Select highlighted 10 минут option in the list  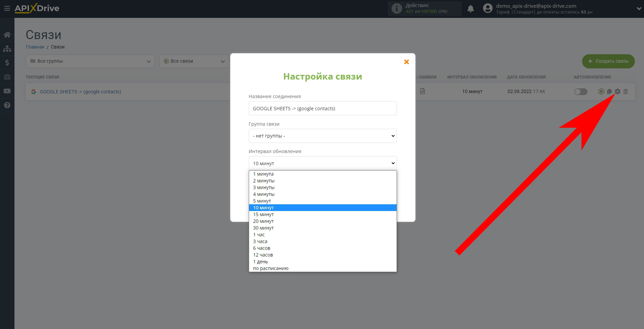point(323,208)
